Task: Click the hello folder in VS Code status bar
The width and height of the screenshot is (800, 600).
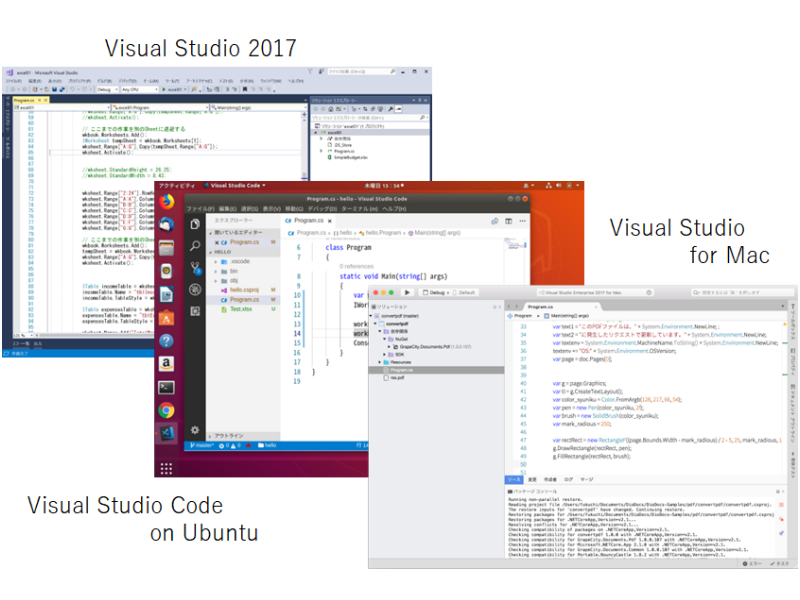Action: 267,445
